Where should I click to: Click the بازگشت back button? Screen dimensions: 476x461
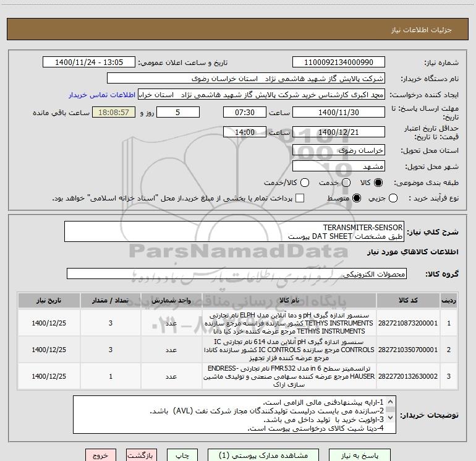coord(142,455)
